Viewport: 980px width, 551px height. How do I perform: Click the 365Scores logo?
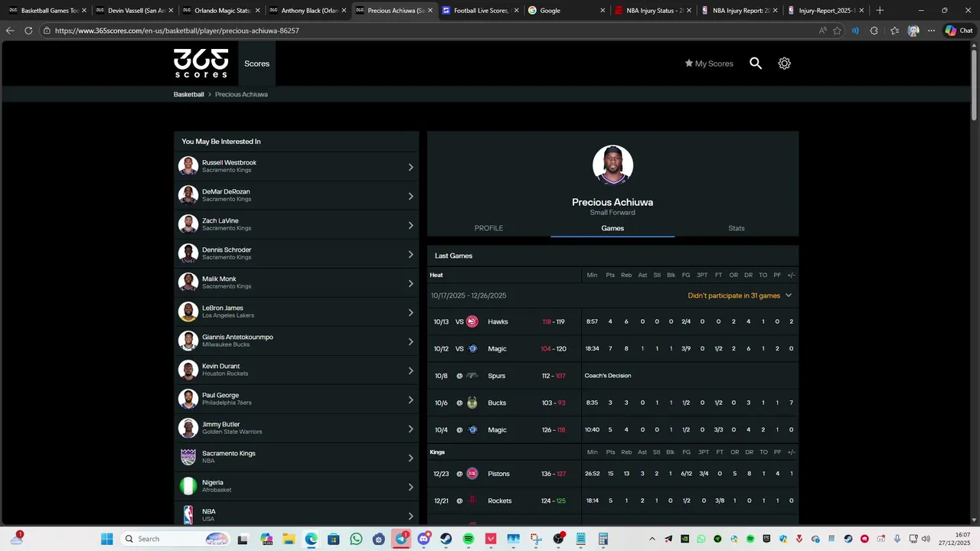click(x=201, y=64)
